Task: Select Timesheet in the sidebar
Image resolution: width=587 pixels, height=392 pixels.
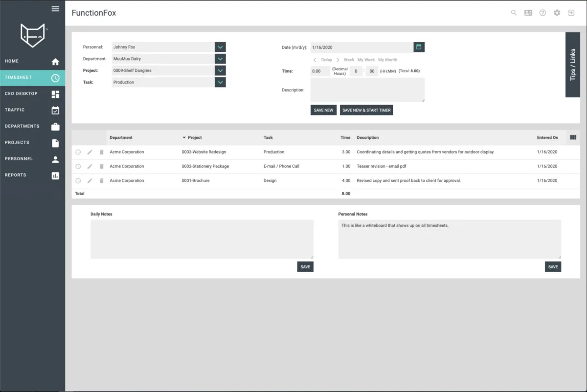Action: point(32,77)
